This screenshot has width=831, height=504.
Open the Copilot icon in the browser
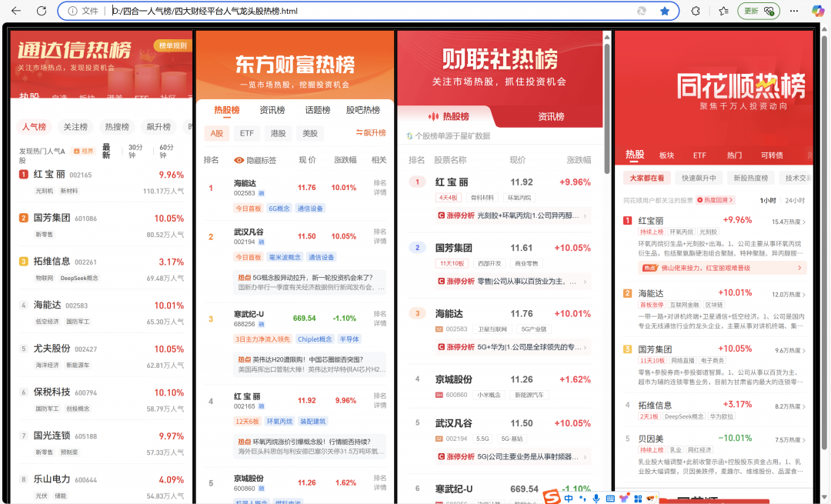(818, 11)
